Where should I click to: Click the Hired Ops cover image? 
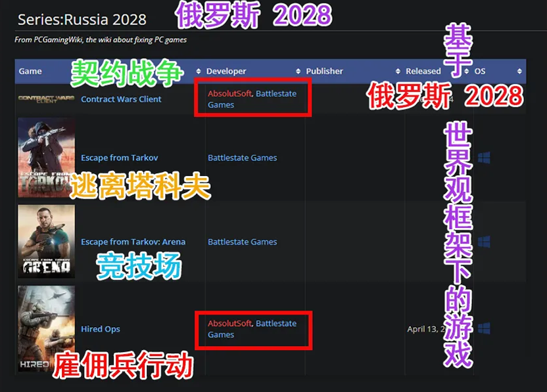tap(47, 328)
